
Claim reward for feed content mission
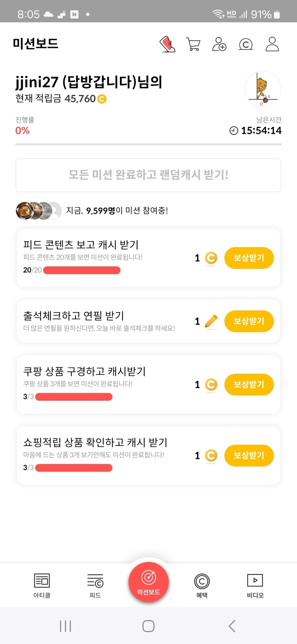tap(249, 258)
